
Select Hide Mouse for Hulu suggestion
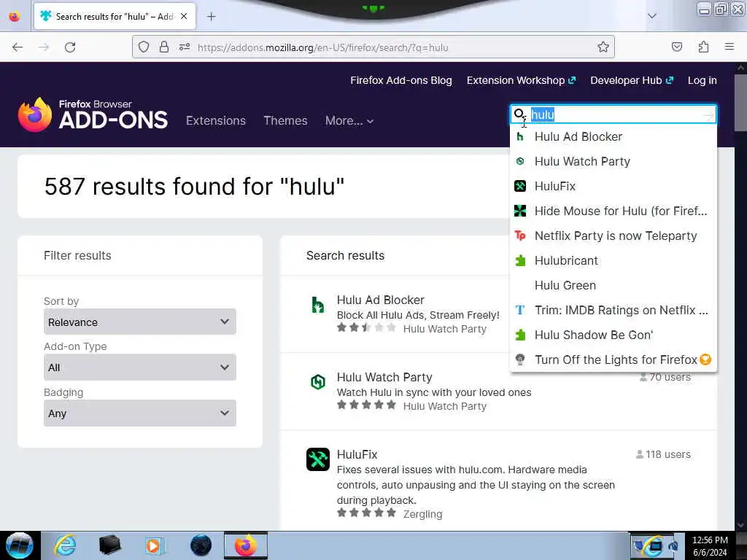[613, 211]
